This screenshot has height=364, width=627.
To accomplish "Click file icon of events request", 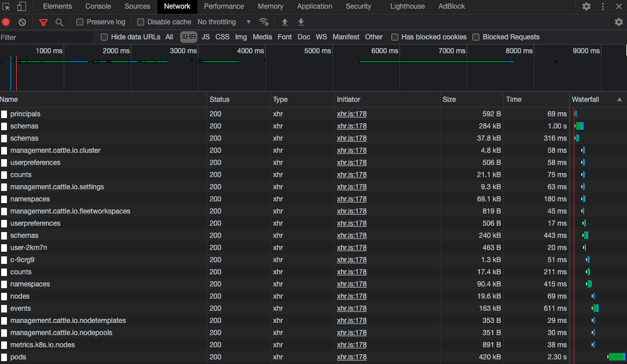I will 4,308.
